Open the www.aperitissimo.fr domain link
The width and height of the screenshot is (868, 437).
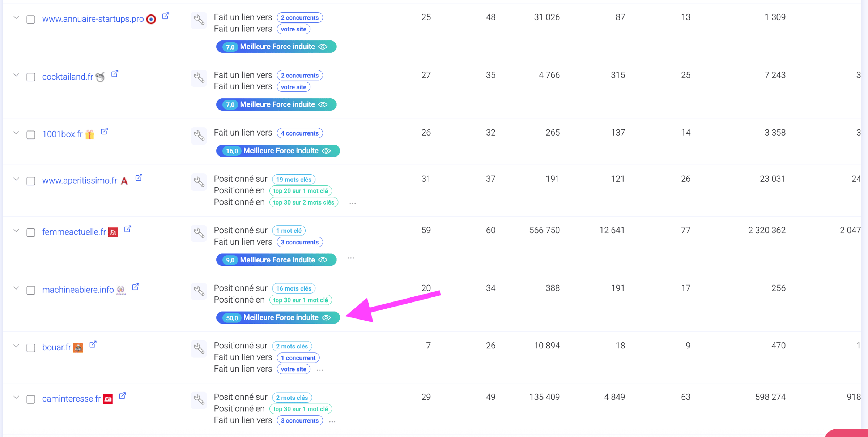80,180
